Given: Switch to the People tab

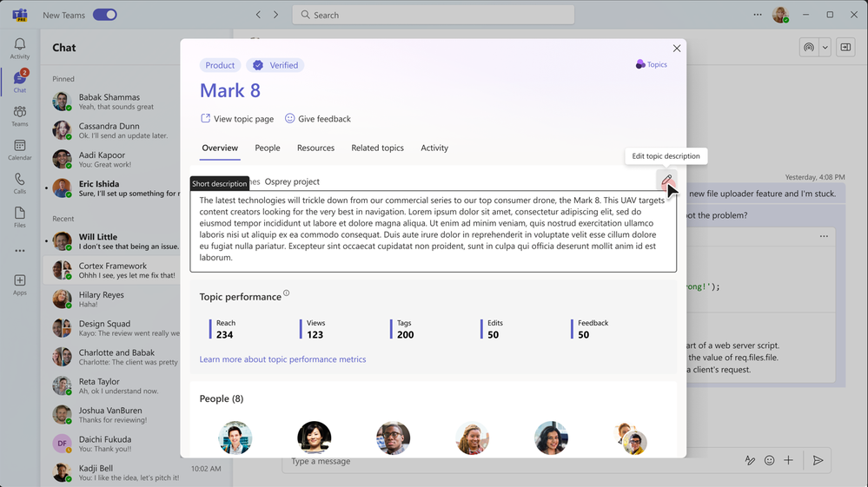Looking at the screenshot, I should [x=268, y=148].
